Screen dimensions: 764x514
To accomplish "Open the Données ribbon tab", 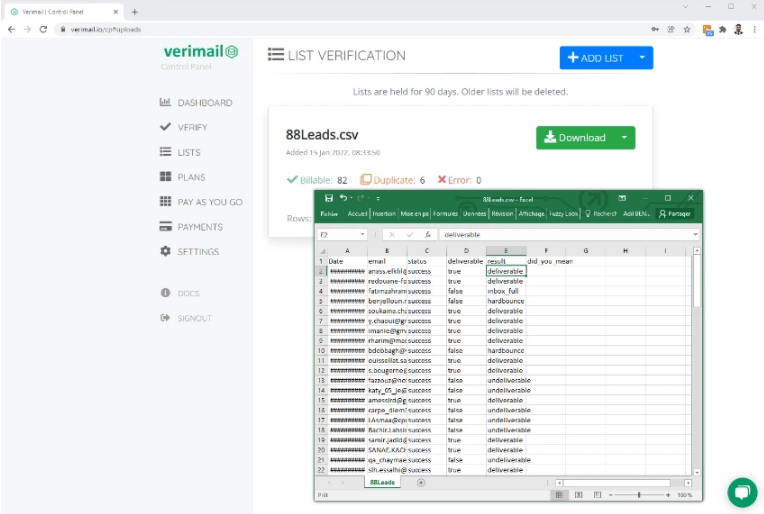I will pos(475,213).
